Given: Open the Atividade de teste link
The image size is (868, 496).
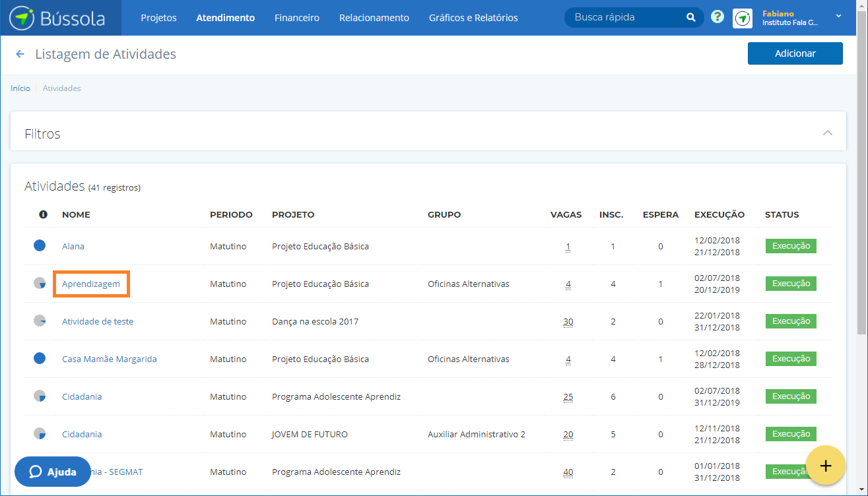Looking at the screenshot, I should (98, 321).
